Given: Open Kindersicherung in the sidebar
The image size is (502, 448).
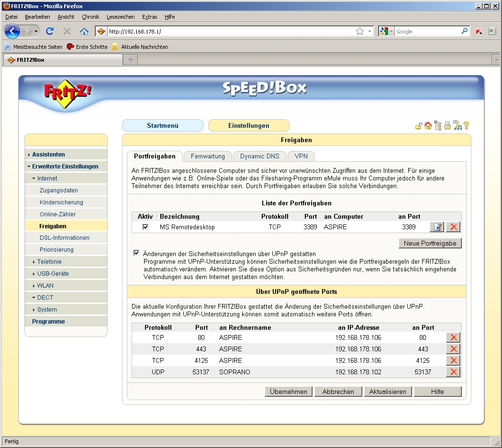Looking at the screenshot, I should coord(61,202).
